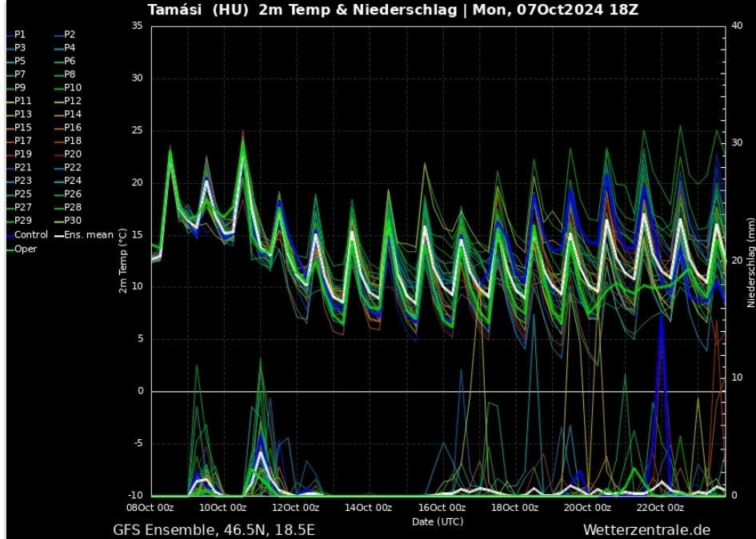The width and height of the screenshot is (756, 539).
Task: Select the P17 legend entry
Action: tap(23, 141)
